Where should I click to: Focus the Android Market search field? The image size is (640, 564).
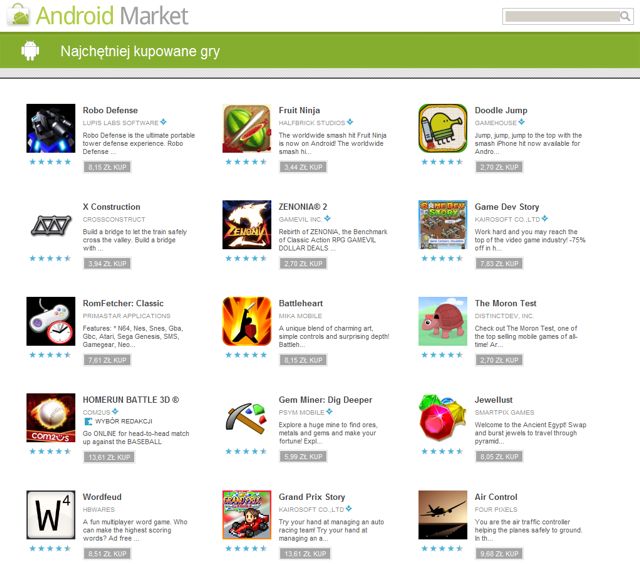pyautogui.click(x=562, y=16)
